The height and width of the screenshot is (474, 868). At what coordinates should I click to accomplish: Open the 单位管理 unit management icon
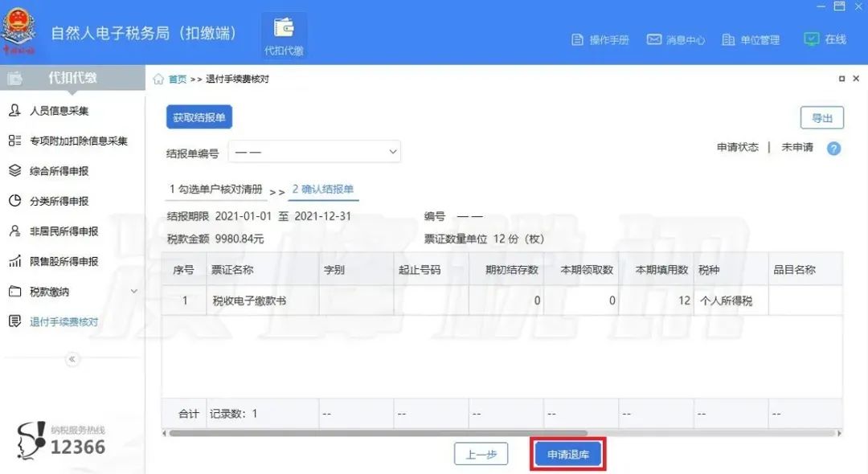tap(728, 38)
